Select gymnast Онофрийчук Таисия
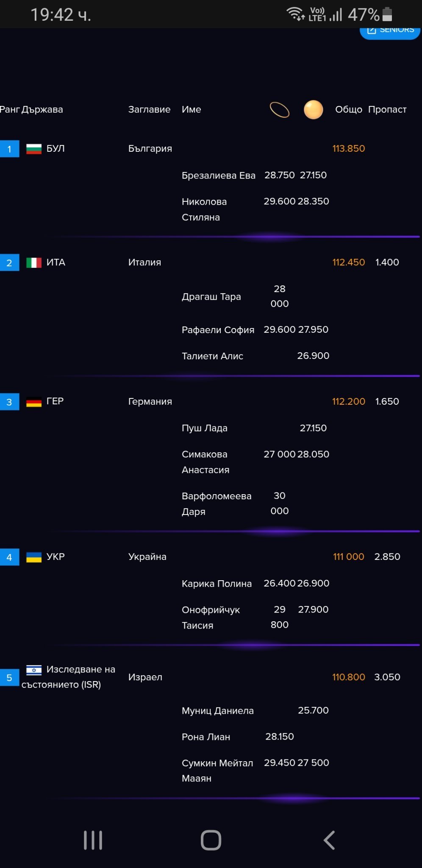This screenshot has height=868, width=422. coord(211,617)
